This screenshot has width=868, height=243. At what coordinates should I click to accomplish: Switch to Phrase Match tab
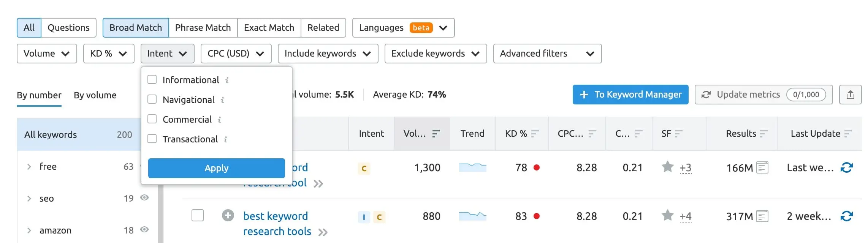pos(203,28)
